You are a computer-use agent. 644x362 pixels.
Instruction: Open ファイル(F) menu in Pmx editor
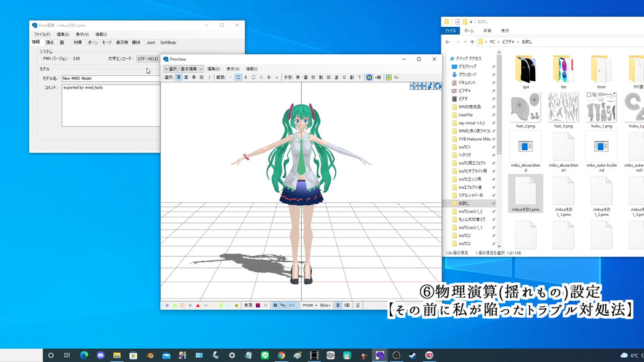(42, 34)
